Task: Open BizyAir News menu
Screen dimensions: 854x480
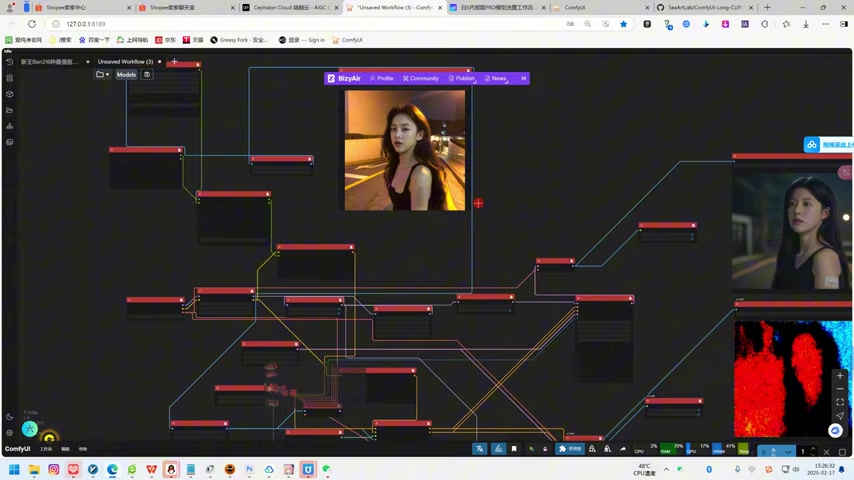Action: [496, 78]
